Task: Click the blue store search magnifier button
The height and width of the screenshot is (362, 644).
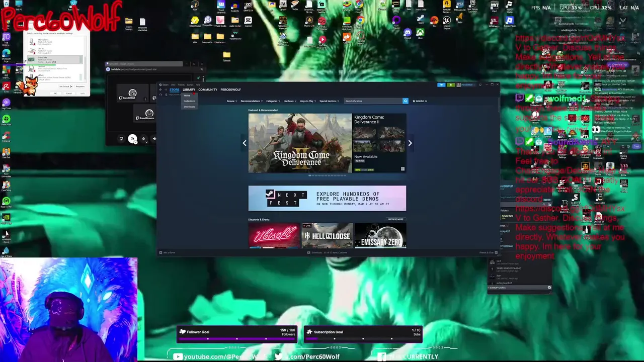Action: point(406,101)
